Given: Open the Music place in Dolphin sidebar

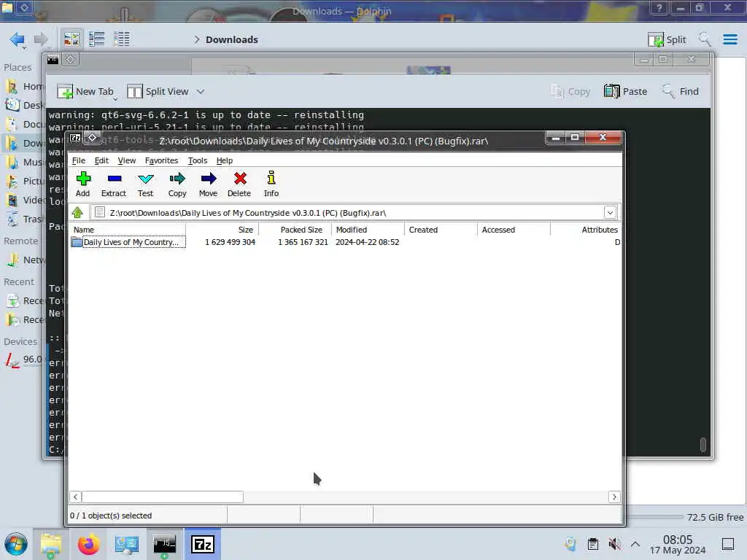Looking at the screenshot, I should 24,163.
